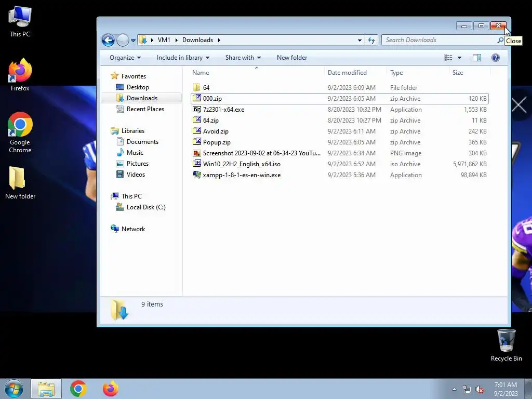The image size is (532, 399).
Task: Select the 000.zip archive icon
Action: click(197, 98)
